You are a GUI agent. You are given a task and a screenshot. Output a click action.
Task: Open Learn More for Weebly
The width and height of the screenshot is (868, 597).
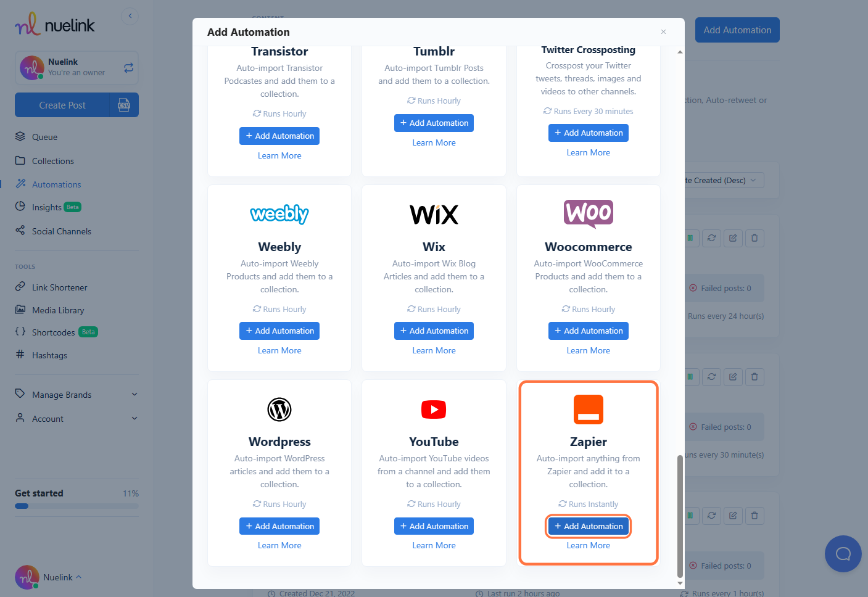pyautogui.click(x=279, y=350)
